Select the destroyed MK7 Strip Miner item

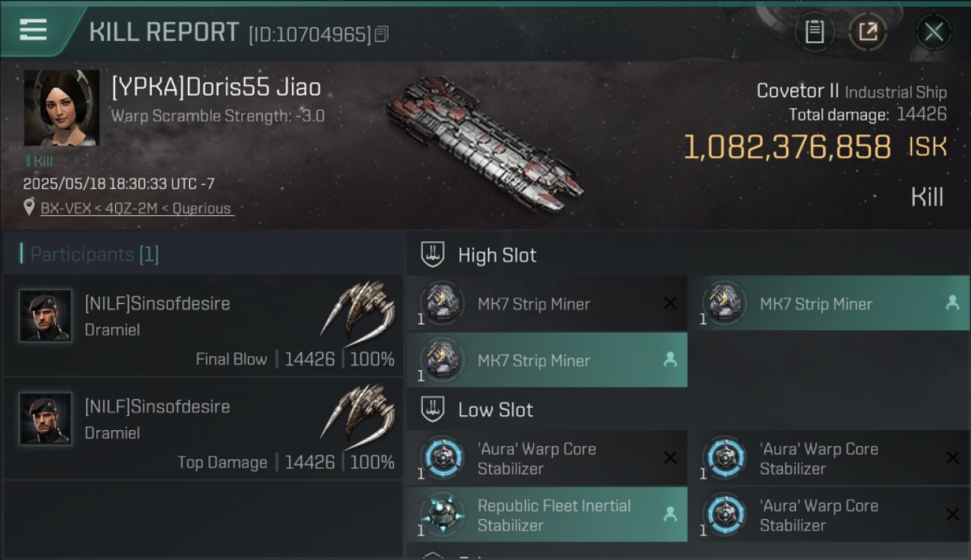tap(547, 304)
